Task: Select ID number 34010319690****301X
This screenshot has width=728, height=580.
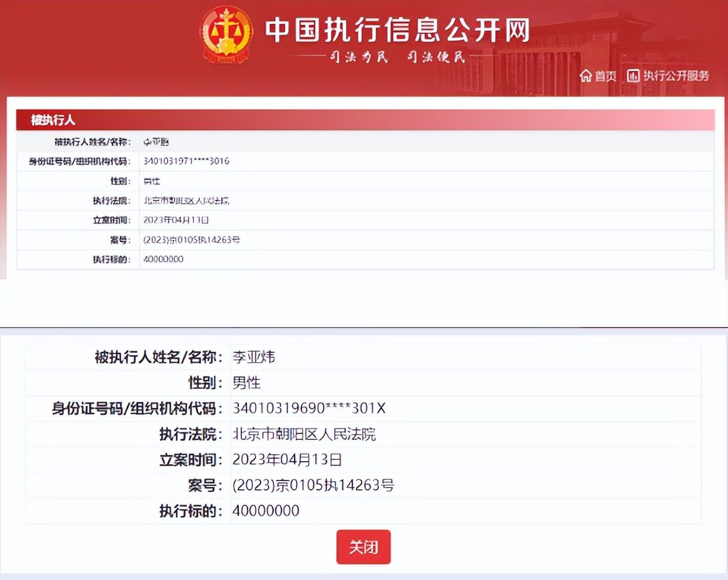Action: point(309,408)
